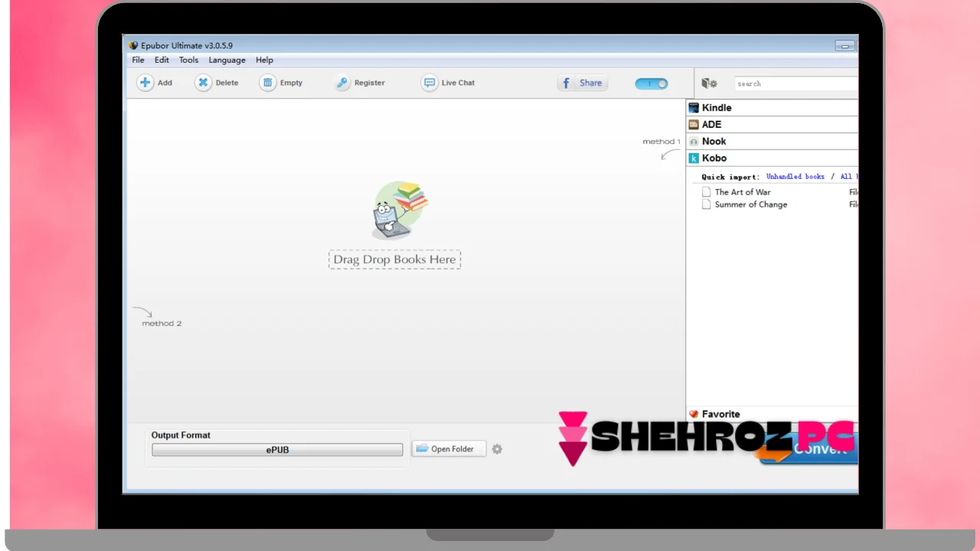This screenshot has height=551, width=980.
Task: Click the Open Folder button
Action: [x=449, y=449]
